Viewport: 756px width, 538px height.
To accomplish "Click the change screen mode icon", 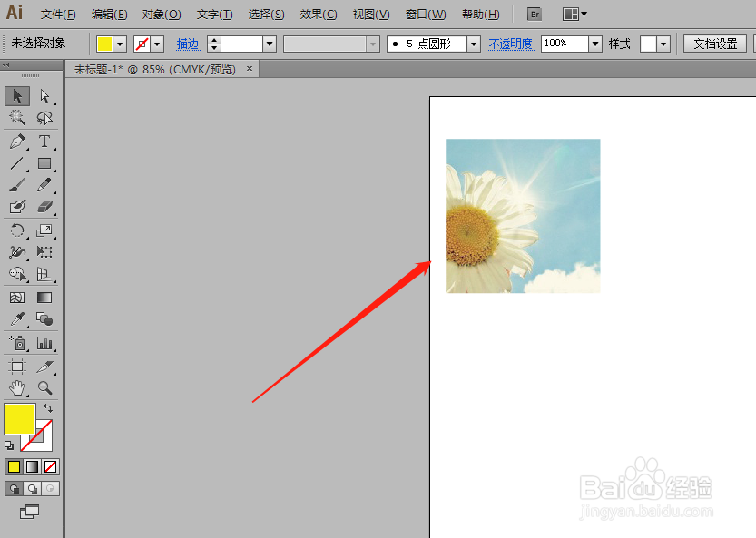I will [29, 512].
